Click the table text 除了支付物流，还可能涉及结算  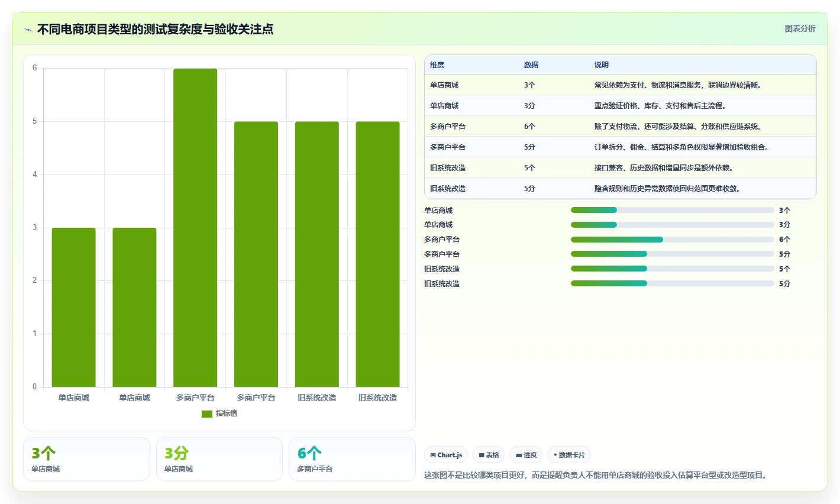coord(644,127)
